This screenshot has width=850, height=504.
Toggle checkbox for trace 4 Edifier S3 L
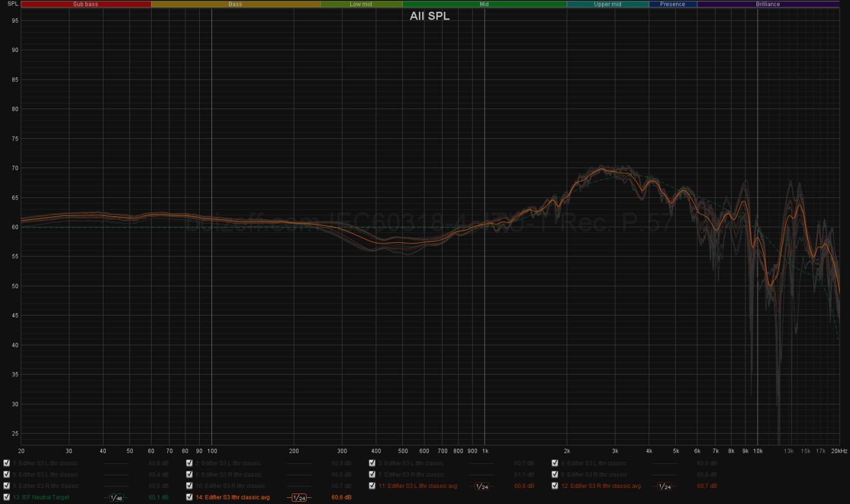tap(554, 463)
